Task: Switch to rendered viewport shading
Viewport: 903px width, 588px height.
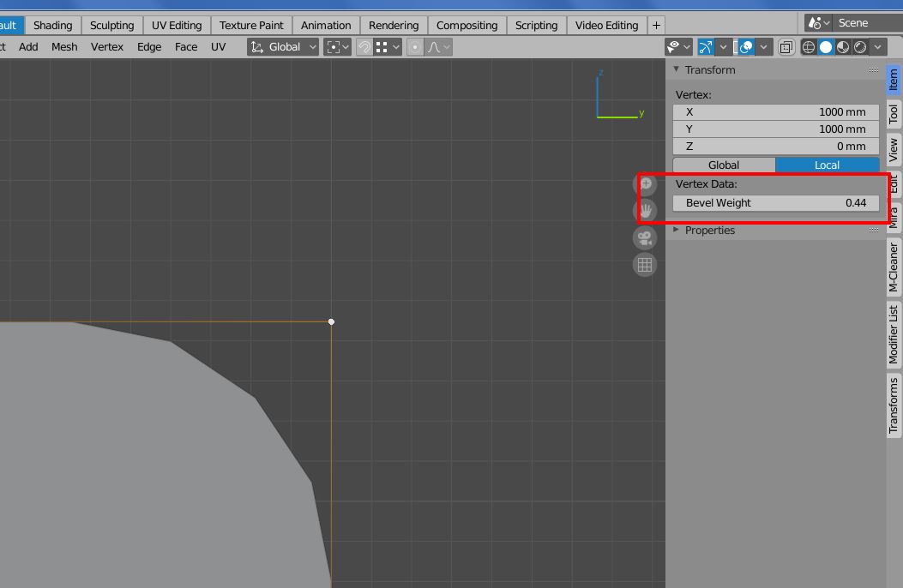Action: (x=860, y=47)
